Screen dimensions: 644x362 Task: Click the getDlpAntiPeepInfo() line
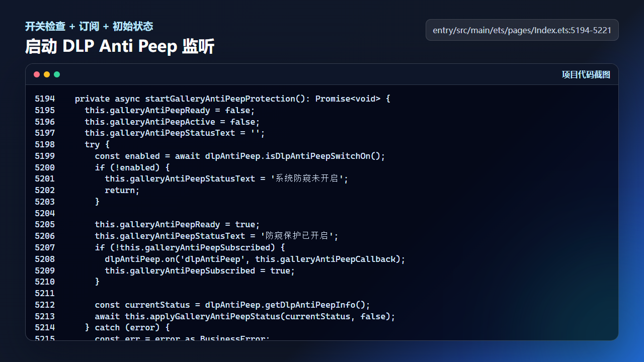pyautogui.click(x=232, y=305)
